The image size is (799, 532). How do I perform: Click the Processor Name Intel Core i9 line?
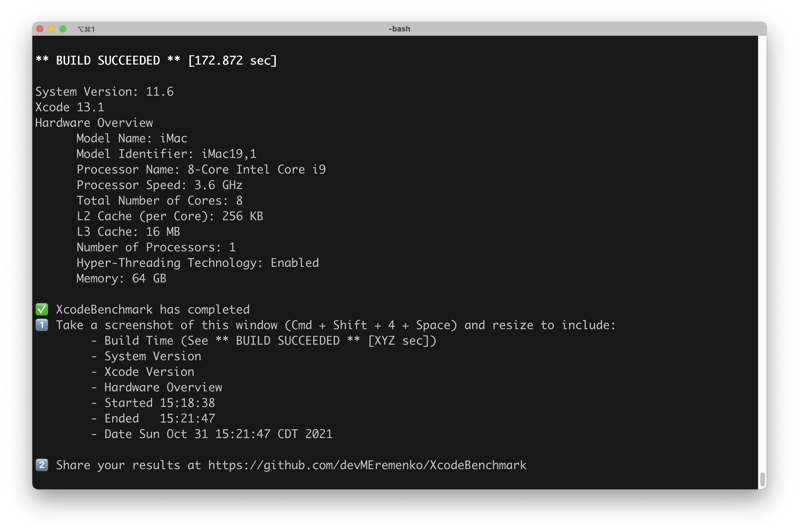click(201, 170)
